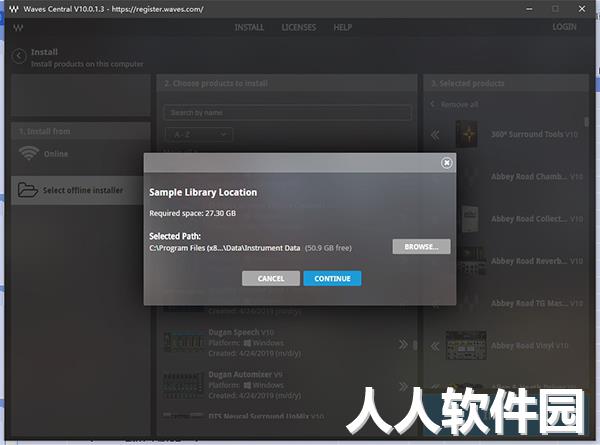Click the Waves logo in the header
This screenshot has height=445, width=600.
click(18, 28)
